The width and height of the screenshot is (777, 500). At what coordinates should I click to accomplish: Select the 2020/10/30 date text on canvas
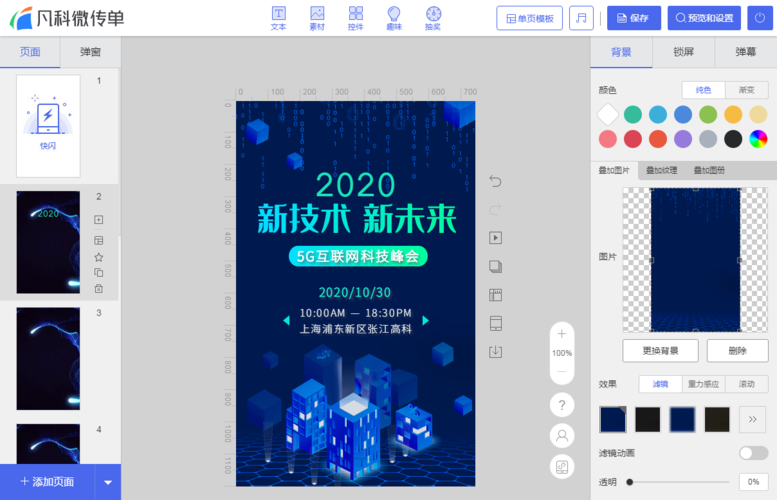click(x=355, y=292)
